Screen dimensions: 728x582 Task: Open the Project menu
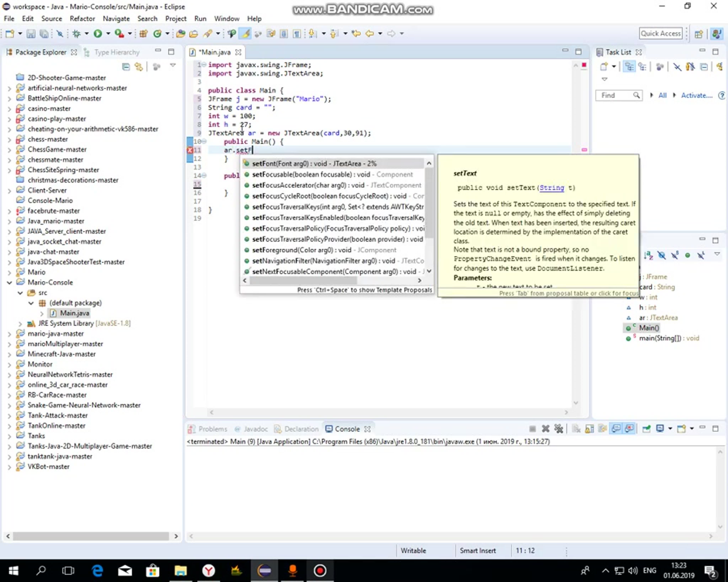[176, 18]
